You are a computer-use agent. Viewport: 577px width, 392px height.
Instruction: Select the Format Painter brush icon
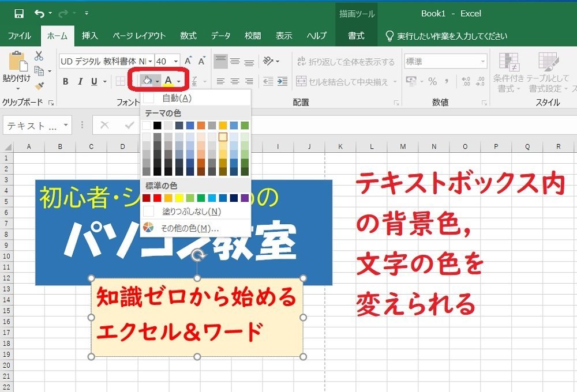(x=39, y=86)
